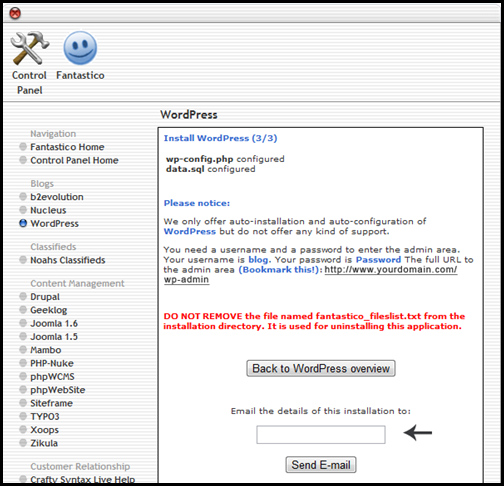Image resolution: width=504 pixels, height=486 pixels.
Task: Click Back to WordPress overview button
Action: [321, 368]
